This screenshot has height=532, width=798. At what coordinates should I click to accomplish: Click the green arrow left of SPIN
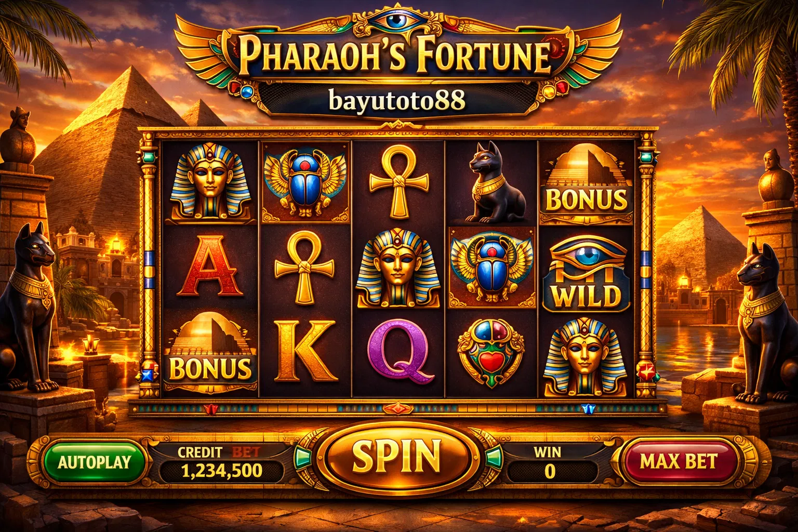pos(303,457)
